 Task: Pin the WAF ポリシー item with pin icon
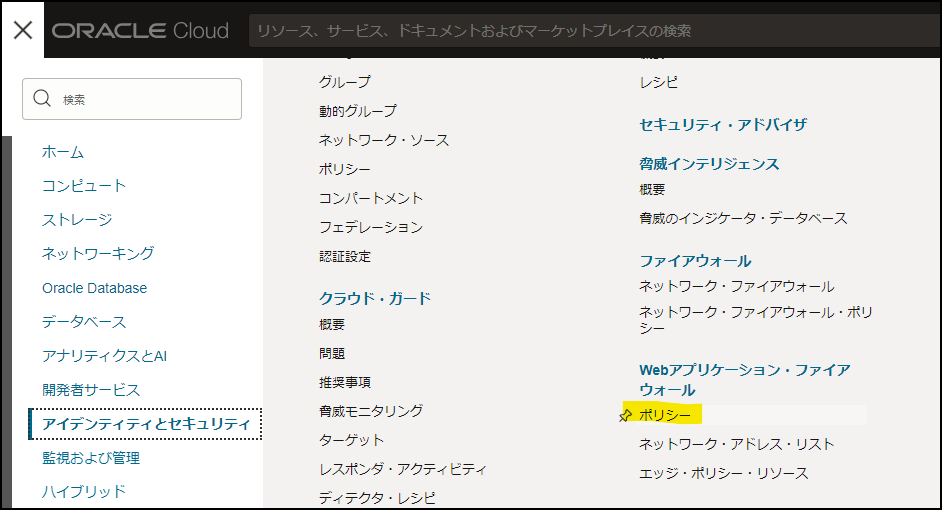625,415
